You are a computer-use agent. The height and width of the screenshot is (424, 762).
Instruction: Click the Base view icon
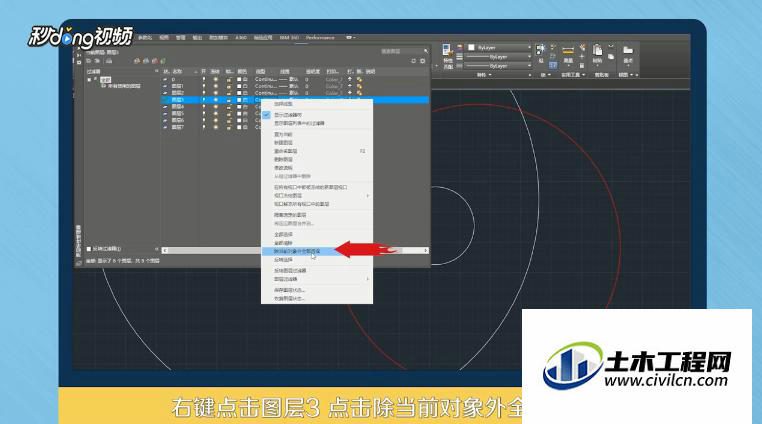pos(628,53)
